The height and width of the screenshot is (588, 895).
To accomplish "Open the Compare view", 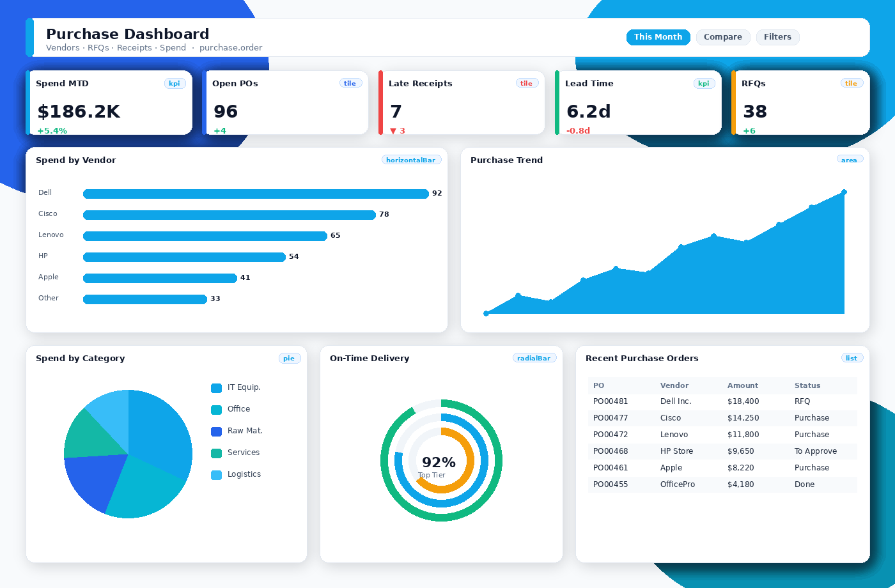I will [723, 37].
